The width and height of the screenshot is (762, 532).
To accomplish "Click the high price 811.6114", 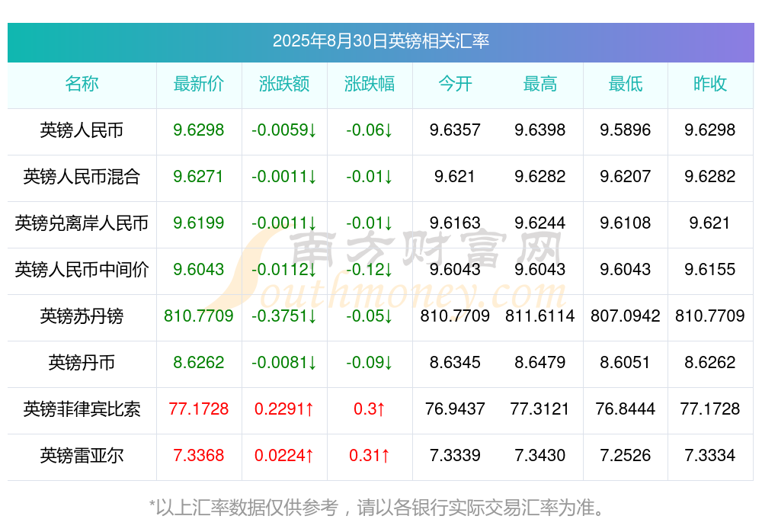I will click(x=540, y=316).
